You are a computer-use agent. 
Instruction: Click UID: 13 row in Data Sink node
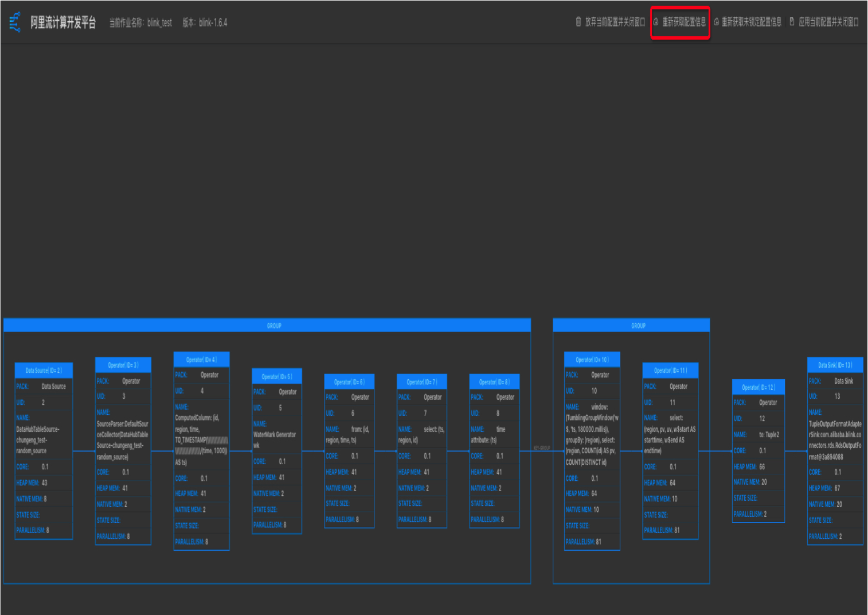pyautogui.click(x=835, y=396)
